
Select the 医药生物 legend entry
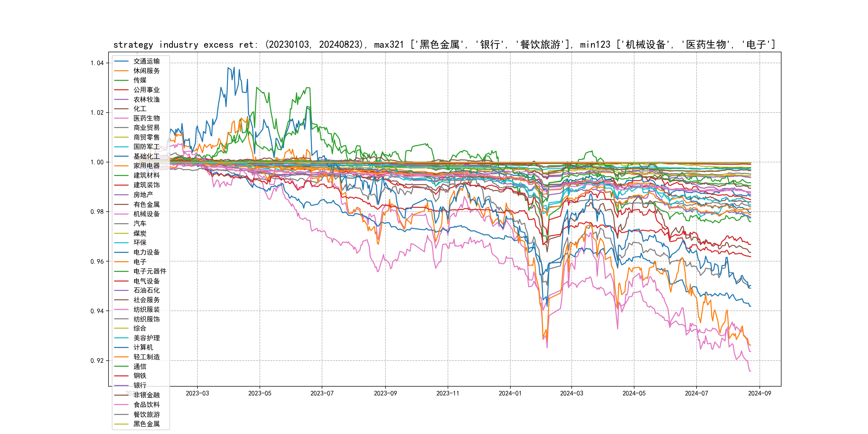[146, 118]
